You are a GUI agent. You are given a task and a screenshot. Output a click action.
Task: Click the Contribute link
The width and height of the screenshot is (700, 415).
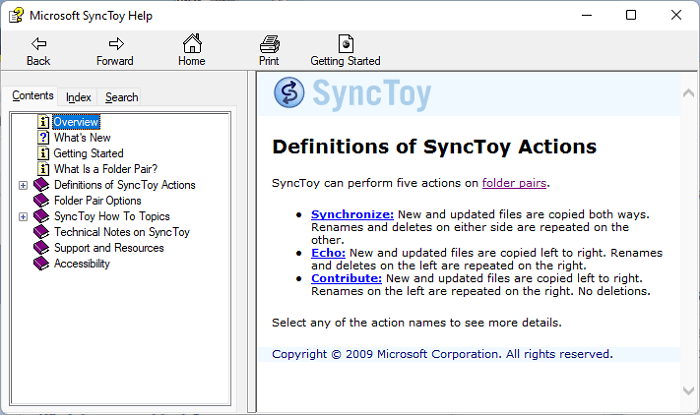(x=346, y=278)
